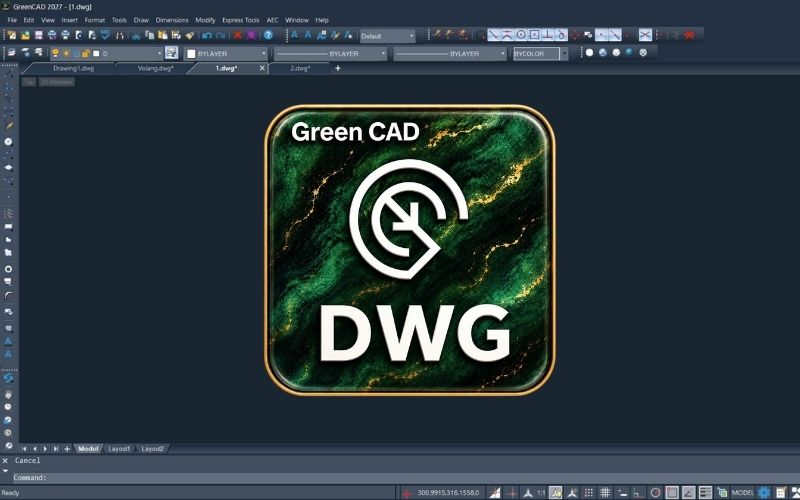Click the Match Properties brush icon
The image size is (800, 500).
coord(190,35)
